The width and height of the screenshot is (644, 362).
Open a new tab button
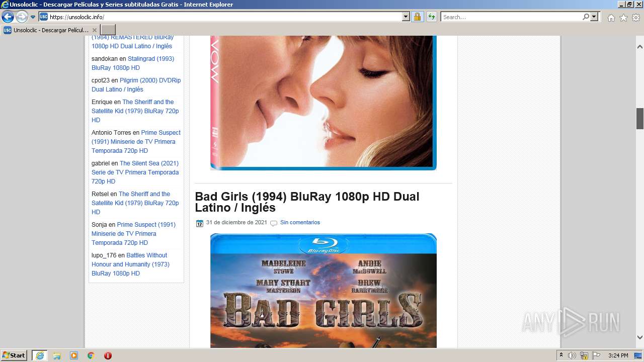click(x=108, y=30)
